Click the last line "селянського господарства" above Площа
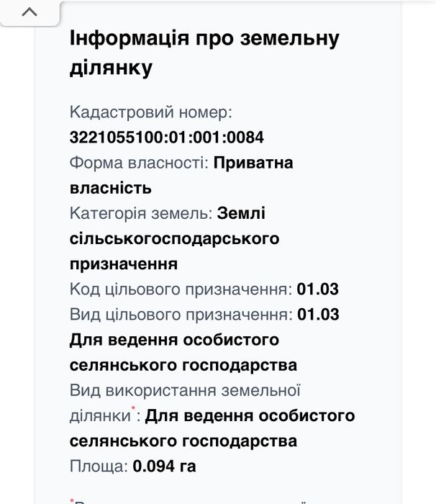 point(183,441)
